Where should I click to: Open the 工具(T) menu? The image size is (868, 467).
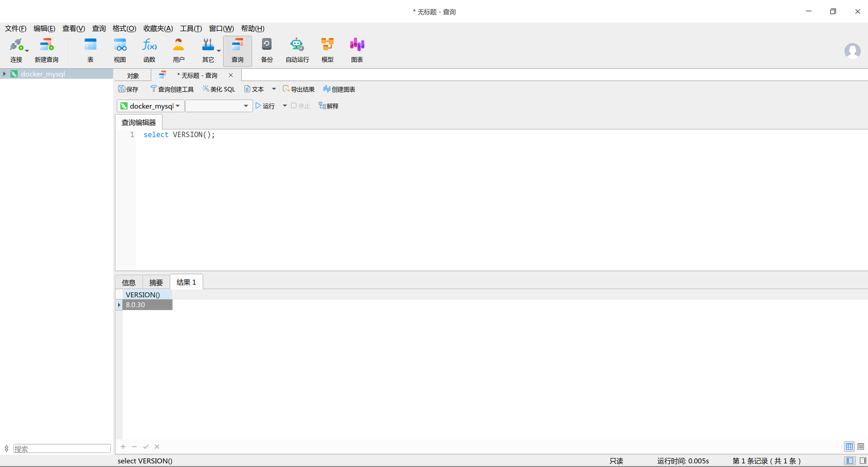pyautogui.click(x=191, y=29)
